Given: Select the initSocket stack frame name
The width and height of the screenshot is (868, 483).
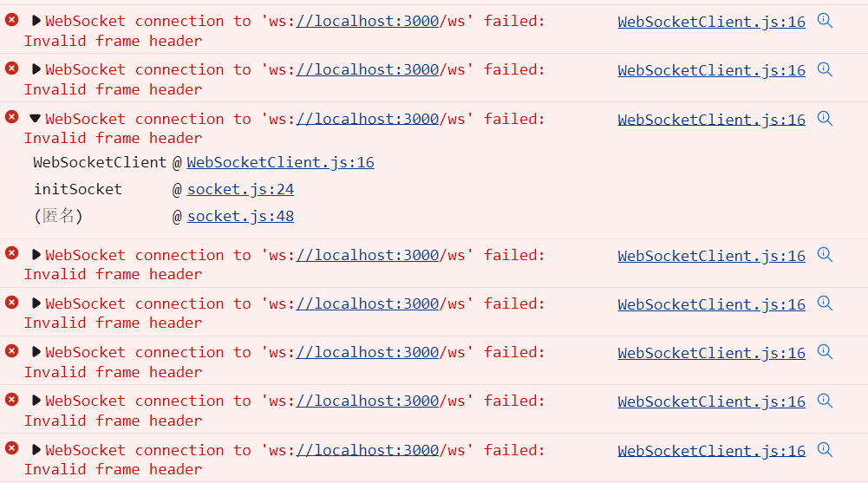Looking at the screenshot, I should (78, 189).
